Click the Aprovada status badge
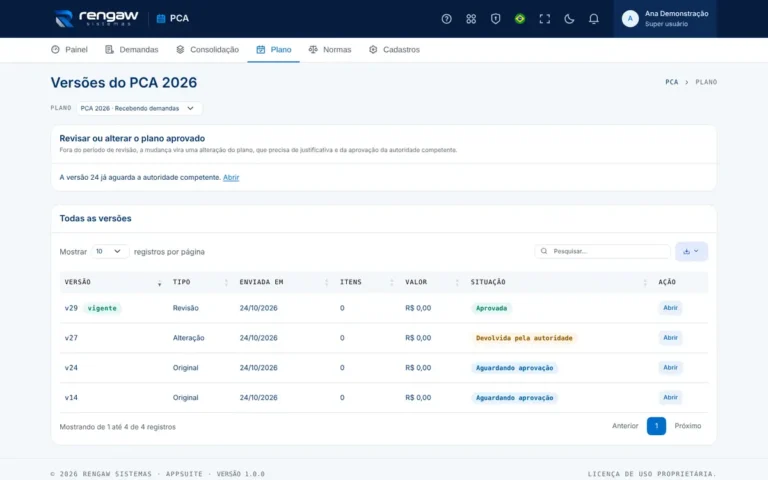 coord(491,308)
